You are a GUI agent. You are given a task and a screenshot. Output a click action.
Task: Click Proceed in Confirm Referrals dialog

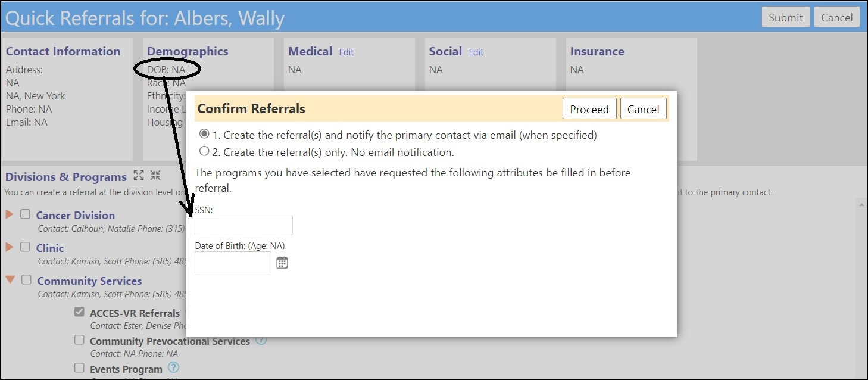[x=589, y=109]
